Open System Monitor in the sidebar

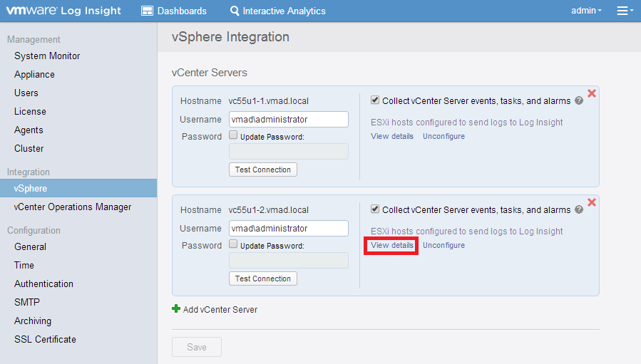tap(47, 56)
